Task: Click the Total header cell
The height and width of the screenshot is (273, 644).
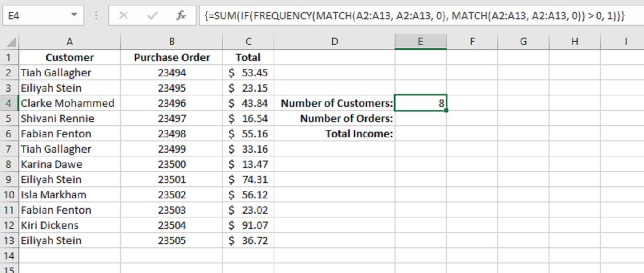Action: 248,57
